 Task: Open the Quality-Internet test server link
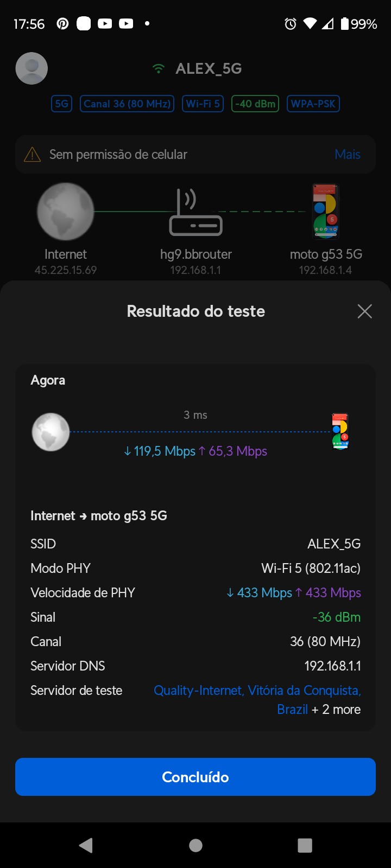(257, 691)
